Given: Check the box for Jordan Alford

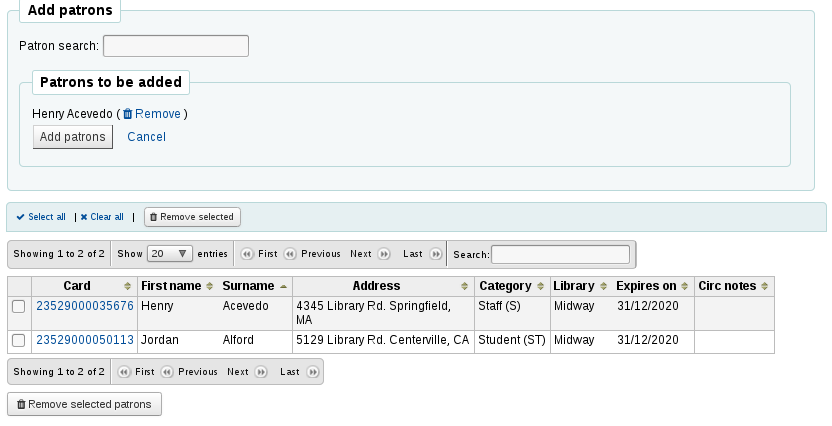Looking at the screenshot, I should (19, 341).
